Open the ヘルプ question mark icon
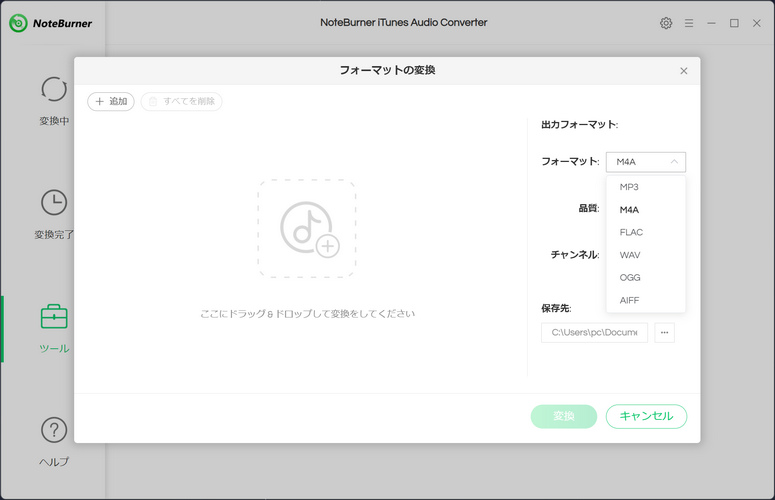775x500 pixels. (x=54, y=430)
